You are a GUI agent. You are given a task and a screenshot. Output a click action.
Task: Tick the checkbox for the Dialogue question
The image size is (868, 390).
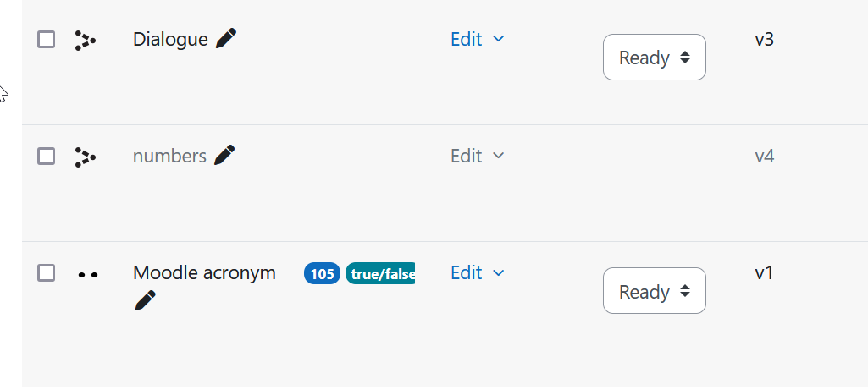tap(46, 39)
